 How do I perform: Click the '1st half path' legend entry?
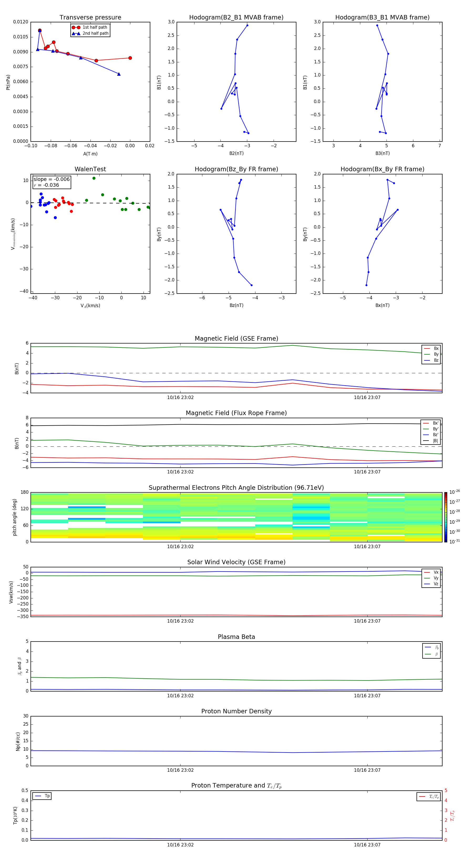click(x=90, y=27)
